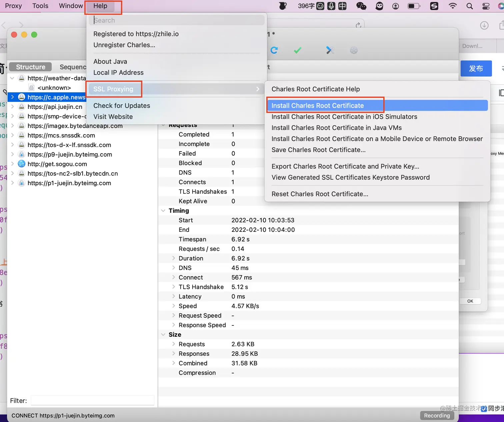This screenshot has height=422, width=504.
Task: Collapse the https://weather-data host node
Action: 12,78
